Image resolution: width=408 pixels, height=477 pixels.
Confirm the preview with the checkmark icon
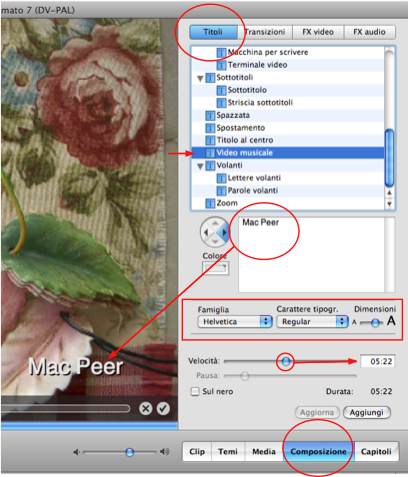pyautogui.click(x=163, y=408)
